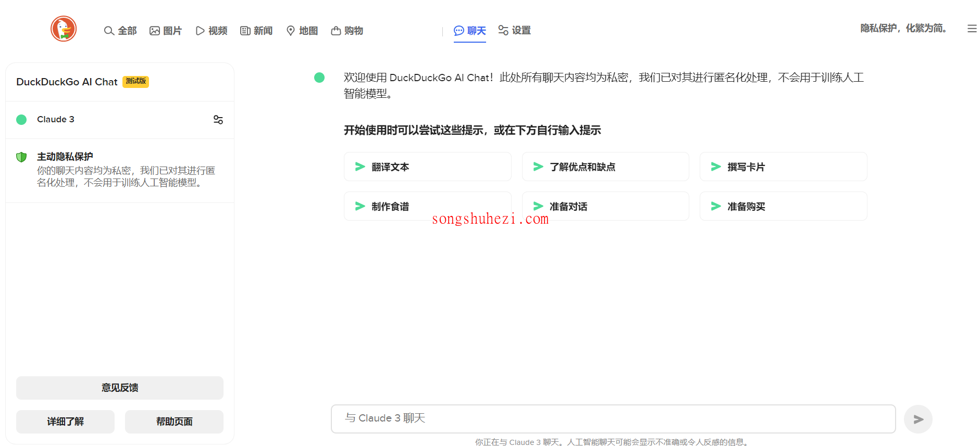Select the 聊天 tab

(470, 31)
